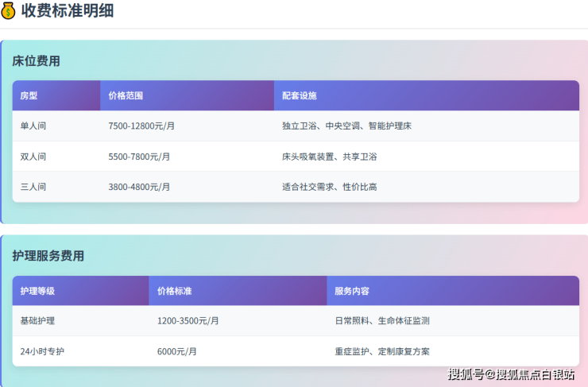Click the 3800-4800元/月 price cell

(139, 187)
